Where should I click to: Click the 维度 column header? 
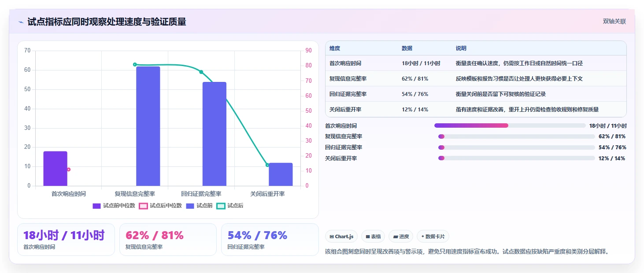click(x=335, y=48)
